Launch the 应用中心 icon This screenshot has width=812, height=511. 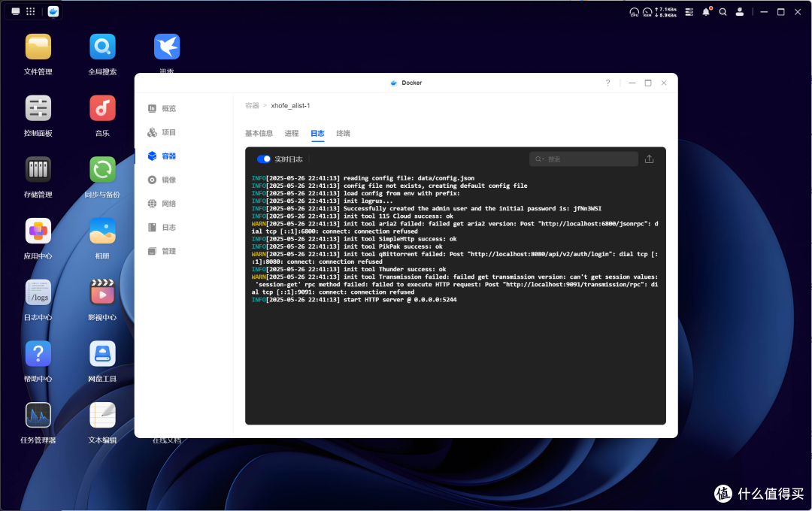coord(38,231)
